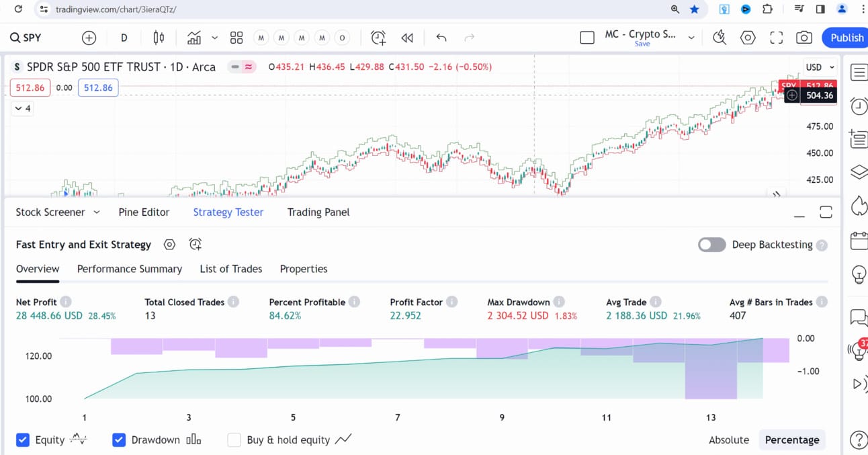Screen dimensions: 868x455
Task: Switch to the Performance Summary tab
Action: tap(130, 269)
